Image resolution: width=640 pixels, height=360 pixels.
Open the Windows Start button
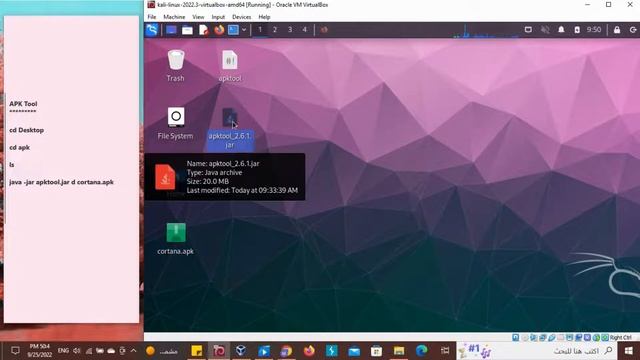[x=629, y=351]
